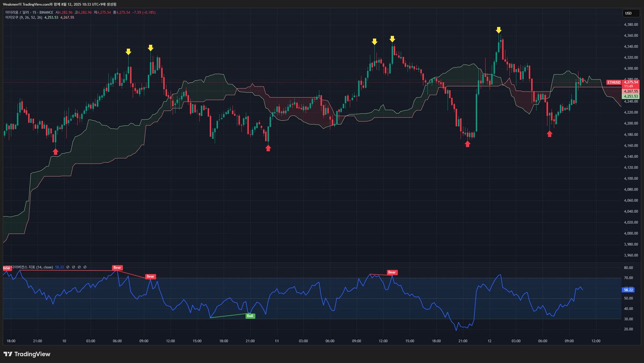This screenshot has width=644, height=363.
Task: Click the 20.00 RSI axis label
Action: click(627, 329)
